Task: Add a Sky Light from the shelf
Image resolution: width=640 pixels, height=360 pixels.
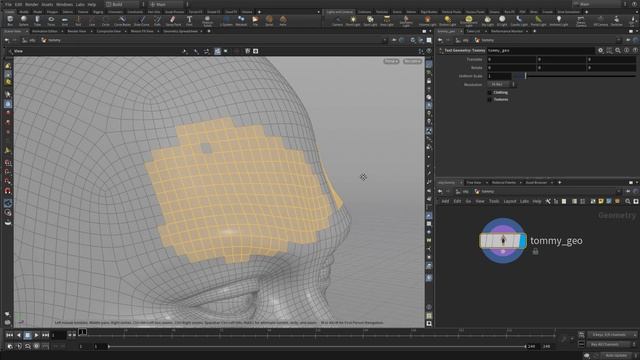Action: (487, 21)
